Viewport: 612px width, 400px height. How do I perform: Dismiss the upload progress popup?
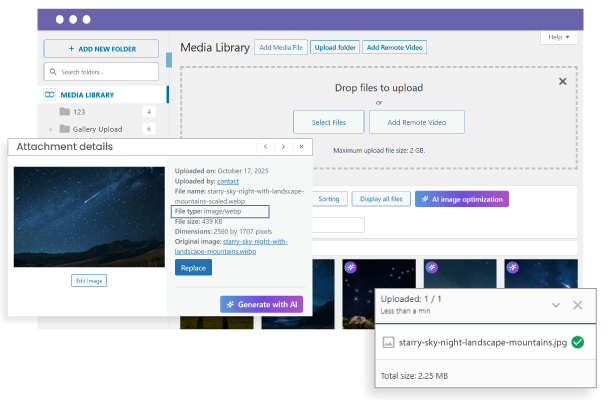[577, 305]
